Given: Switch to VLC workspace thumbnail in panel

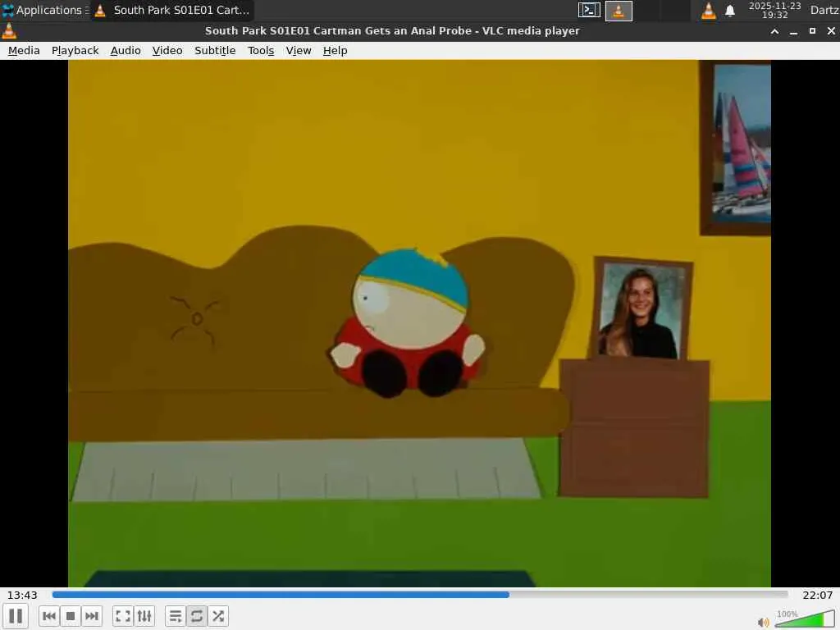Looking at the screenshot, I should (x=619, y=10).
